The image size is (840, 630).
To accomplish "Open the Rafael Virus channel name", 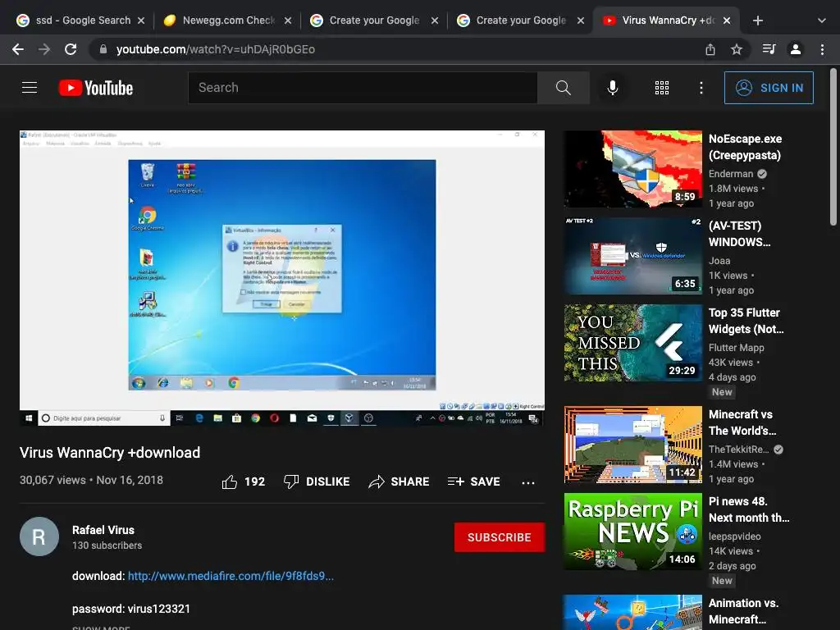I will [x=103, y=530].
